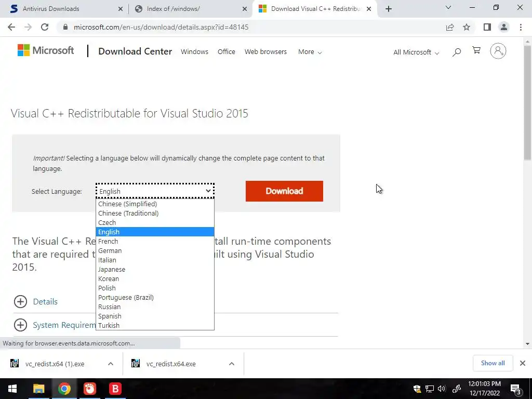Open File Explorer from the taskbar
The image size is (532, 399).
38,389
